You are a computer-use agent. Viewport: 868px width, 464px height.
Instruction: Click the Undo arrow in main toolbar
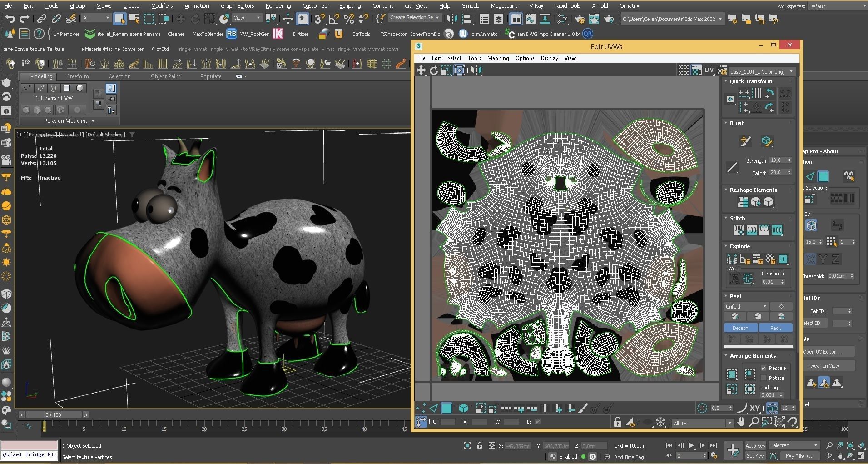coord(10,19)
